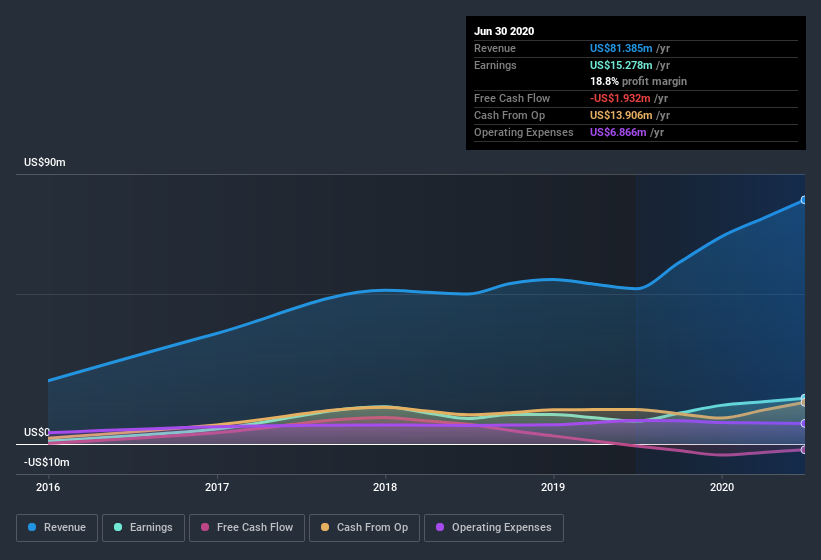The width and height of the screenshot is (821, 560).
Task: Click the Cash From Op tooltip label
Action: pyautogui.click(x=509, y=115)
